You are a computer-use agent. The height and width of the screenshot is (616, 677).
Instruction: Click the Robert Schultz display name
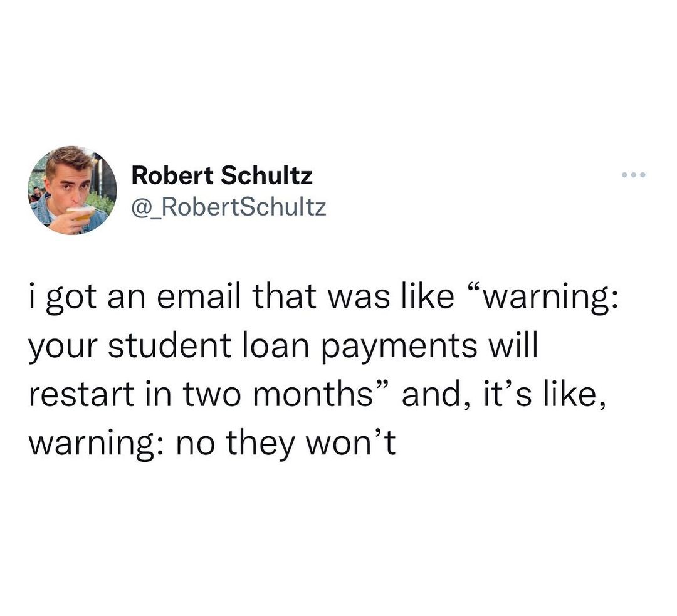click(222, 175)
